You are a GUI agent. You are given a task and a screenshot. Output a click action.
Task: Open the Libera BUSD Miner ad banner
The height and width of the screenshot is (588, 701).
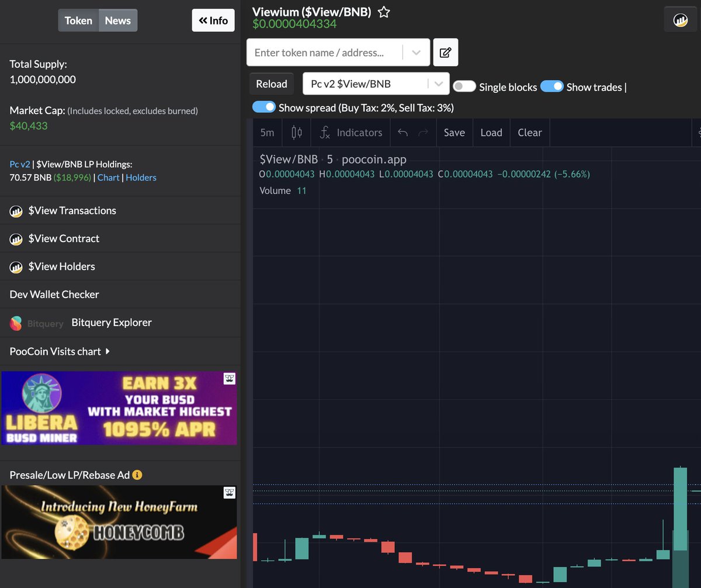click(x=119, y=408)
